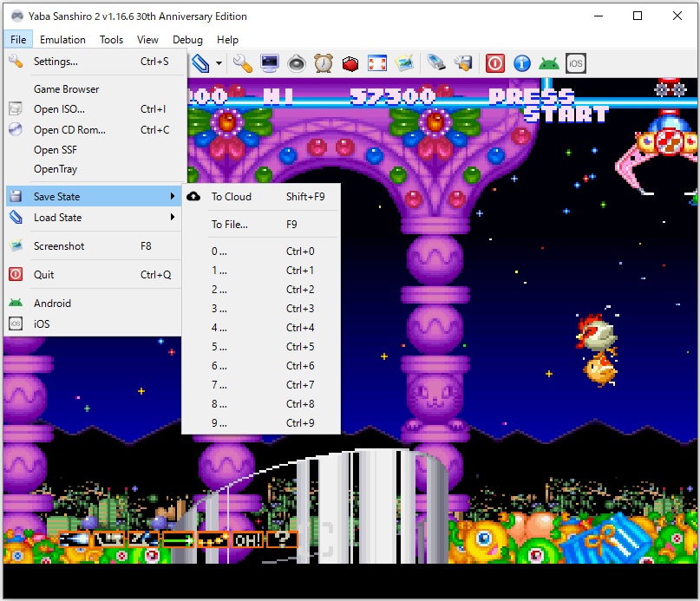This screenshot has height=601, width=700.
Task: Choose Settings... from the File menu
Action: click(95, 62)
